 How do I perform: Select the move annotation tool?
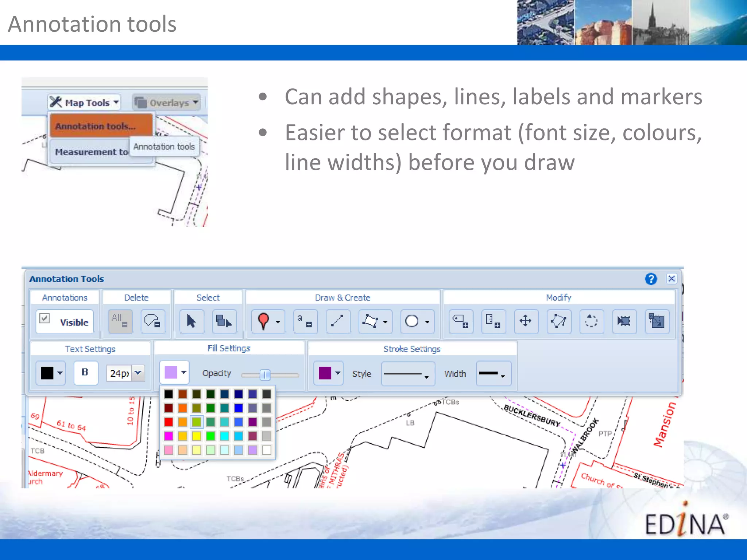(526, 321)
